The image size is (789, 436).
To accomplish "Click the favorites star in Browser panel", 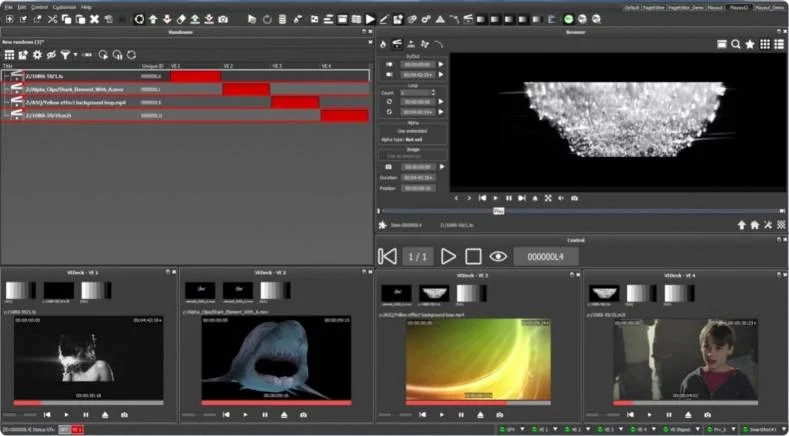I will click(750, 44).
